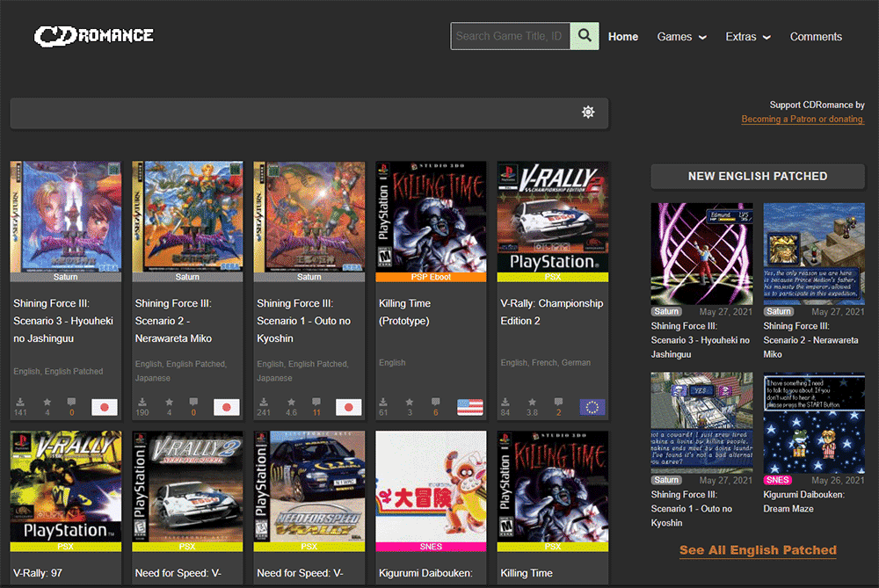
Task: Click the search game title field
Action: (x=510, y=36)
